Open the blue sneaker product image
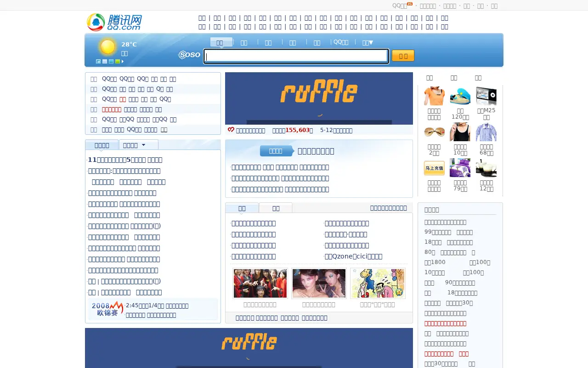 click(460, 96)
